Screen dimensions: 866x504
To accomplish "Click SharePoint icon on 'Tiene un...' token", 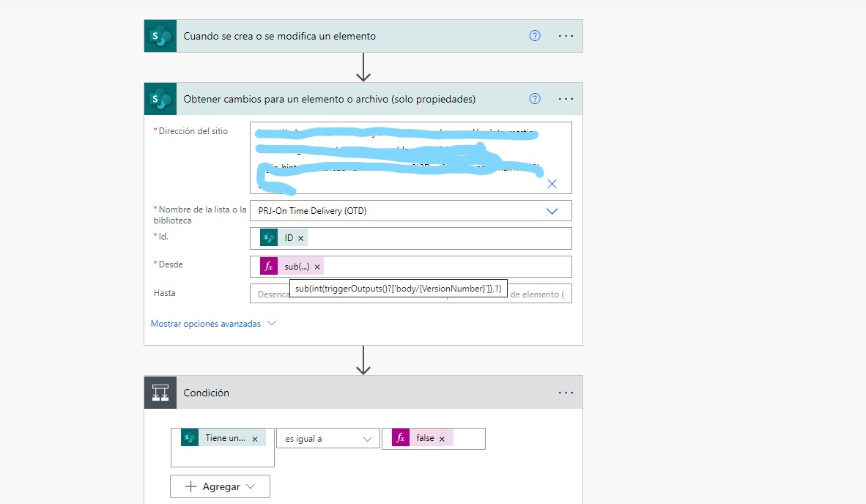I will 190,438.
